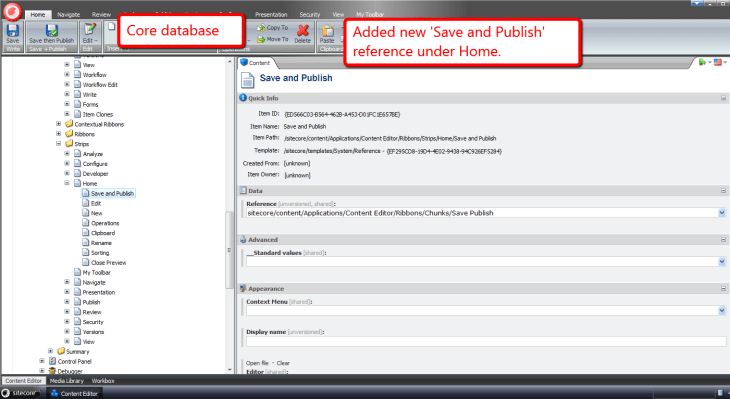Switch to the View ribbon tab

[338, 14]
